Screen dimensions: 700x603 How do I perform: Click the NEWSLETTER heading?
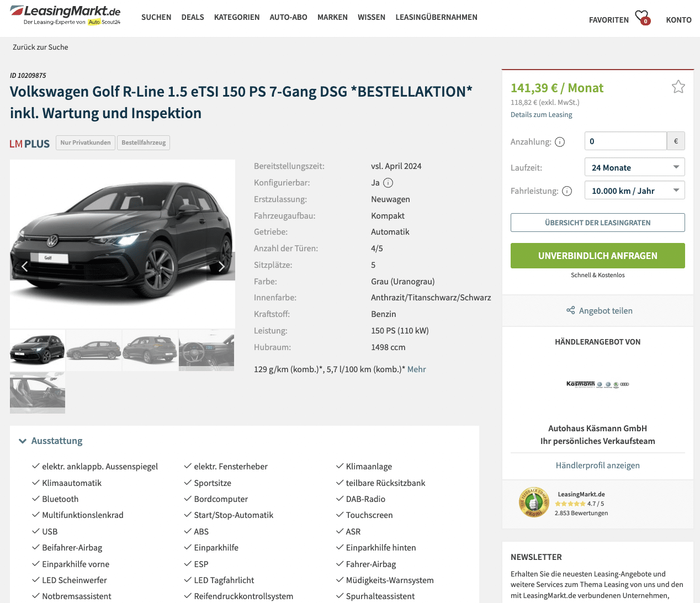point(536,557)
